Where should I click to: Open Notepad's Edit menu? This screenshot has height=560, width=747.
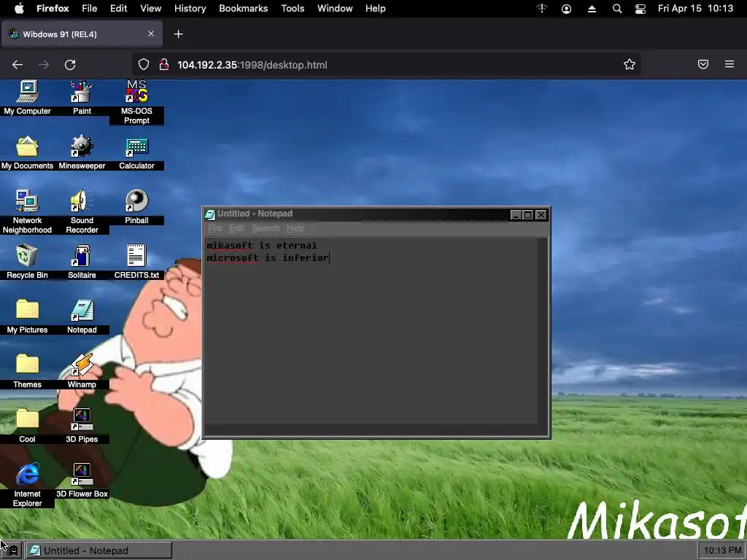pyautogui.click(x=237, y=228)
